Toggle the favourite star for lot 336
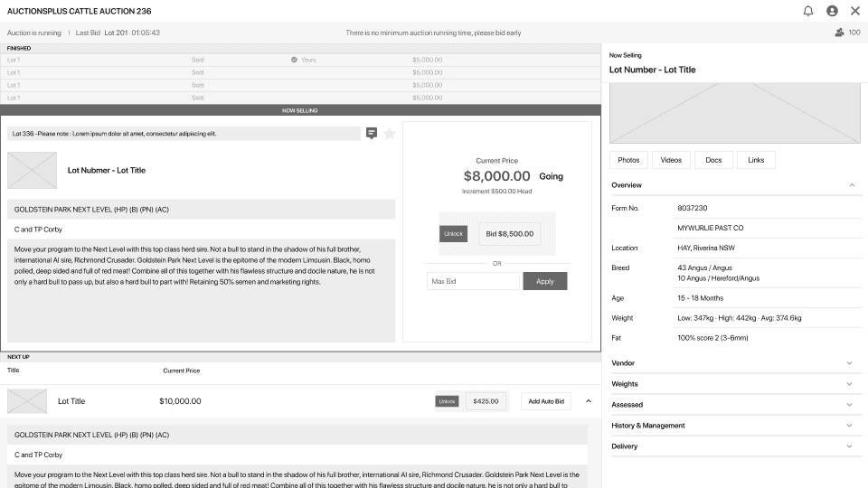The width and height of the screenshot is (868, 488). point(390,134)
